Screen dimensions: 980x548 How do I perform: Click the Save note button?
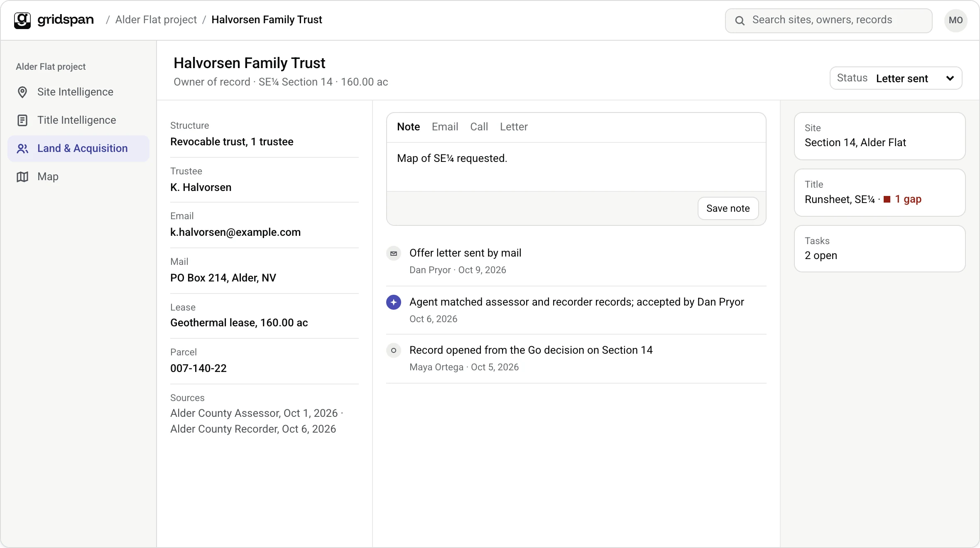(x=728, y=208)
